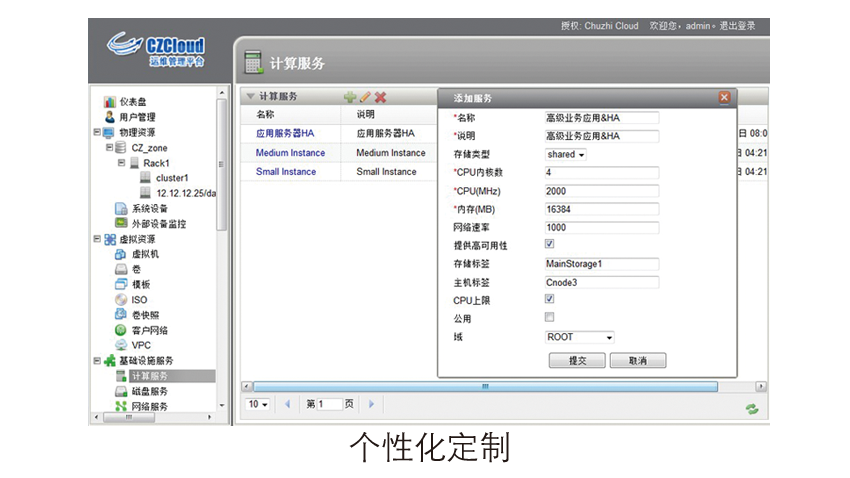Open the Medium Instance service link
The image size is (850, 478).
(290, 153)
